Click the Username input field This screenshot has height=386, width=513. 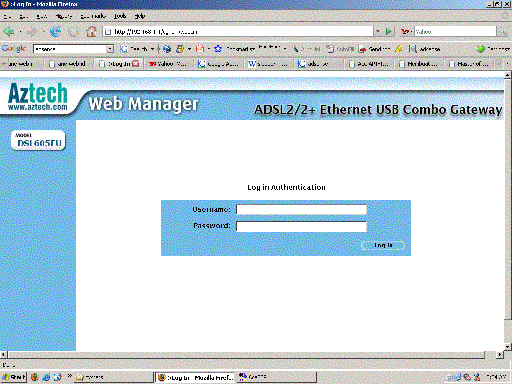point(301,210)
